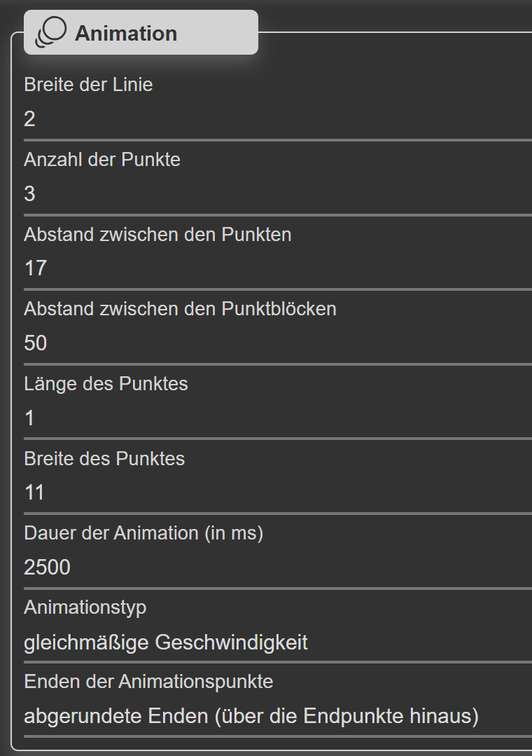Click the 'Anzahl der Punkte' label
This screenshot has width=532, height=756.
click(102, 160)
